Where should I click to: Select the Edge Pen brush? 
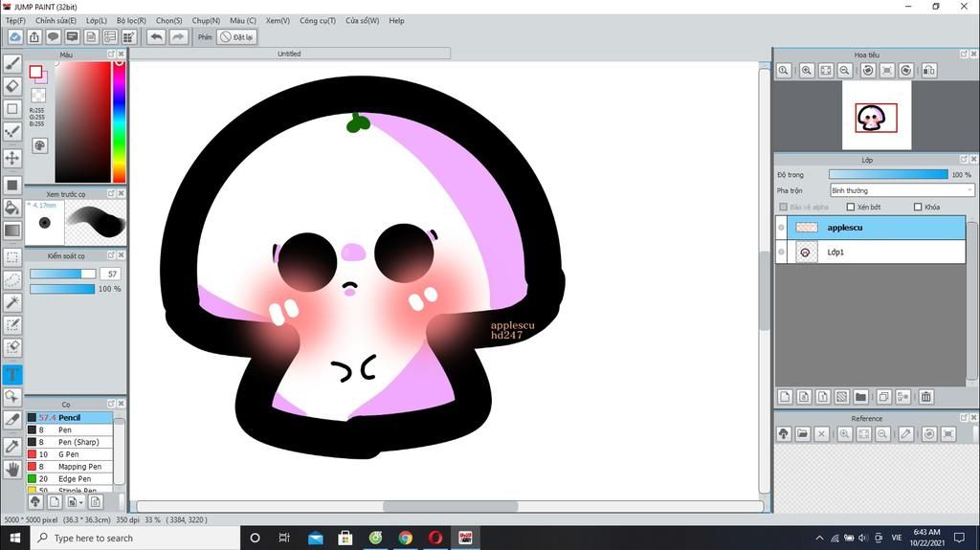[x=69, y=479]
